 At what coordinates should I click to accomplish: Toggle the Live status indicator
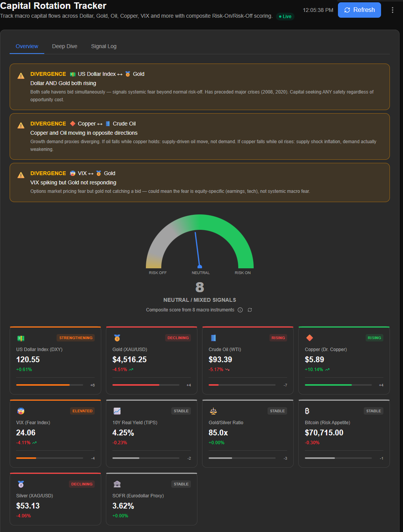(285, 17)
